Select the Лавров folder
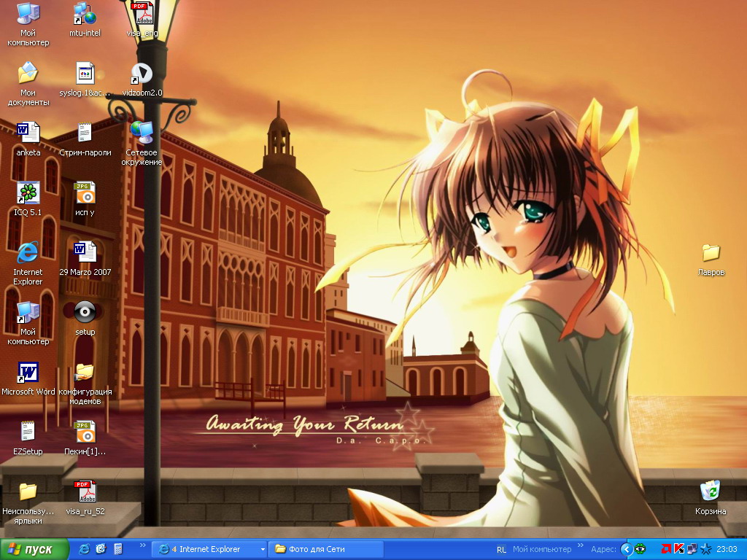747x560 pixels. tap(711, 260)
